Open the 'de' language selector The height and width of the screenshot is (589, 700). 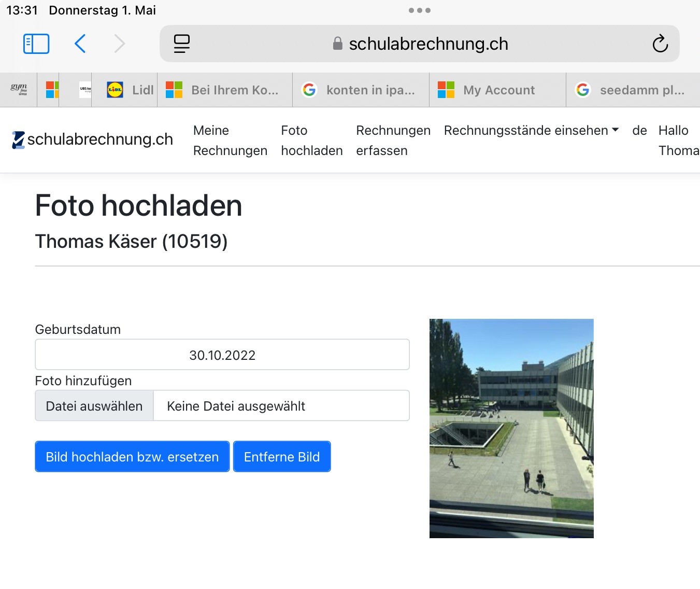[639, 131]
